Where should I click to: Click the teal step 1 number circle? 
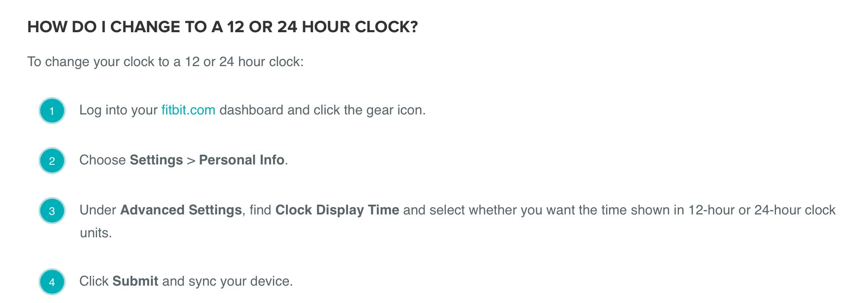pos(52,111)
